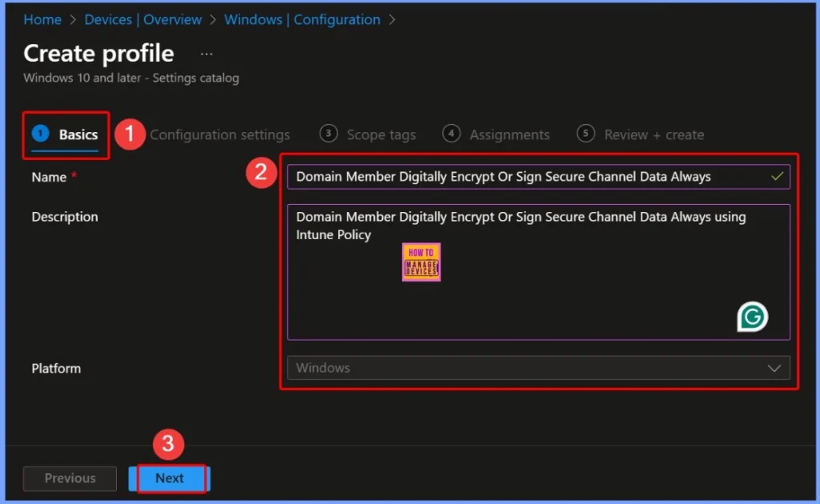Switch to the Configuration settings tab
The height and width of the screenshot is (504, 820).
click(x=220, y=134)
